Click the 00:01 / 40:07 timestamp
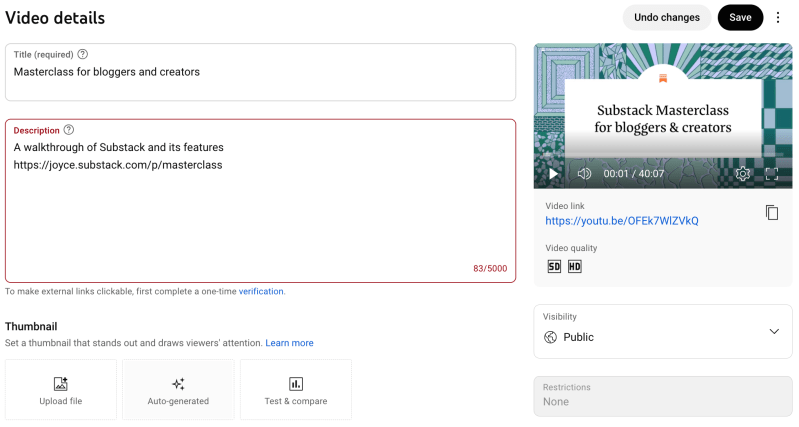This screenshot has height=427, width=799. click(633, 174)
